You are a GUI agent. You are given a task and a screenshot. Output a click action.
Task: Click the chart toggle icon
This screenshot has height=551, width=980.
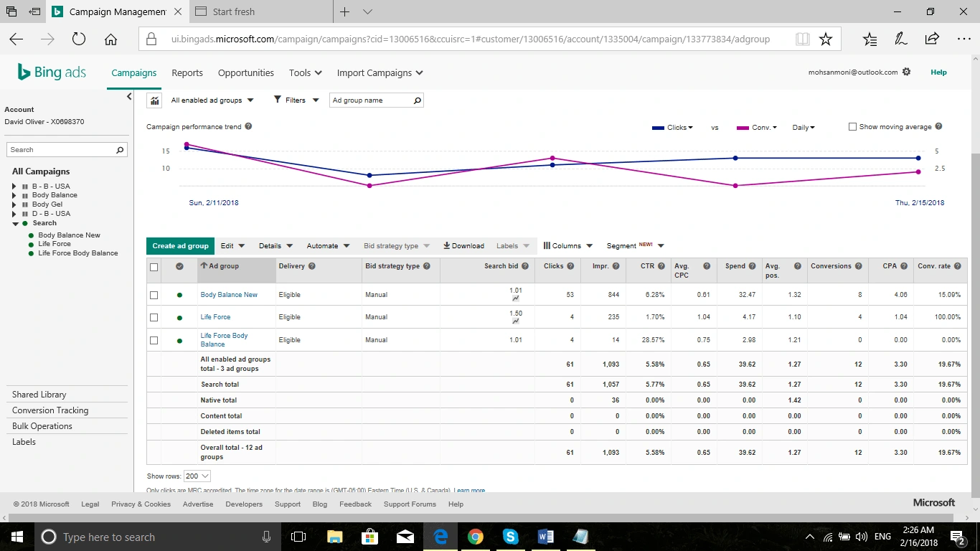pyautogui.click(x=154, y=100)
